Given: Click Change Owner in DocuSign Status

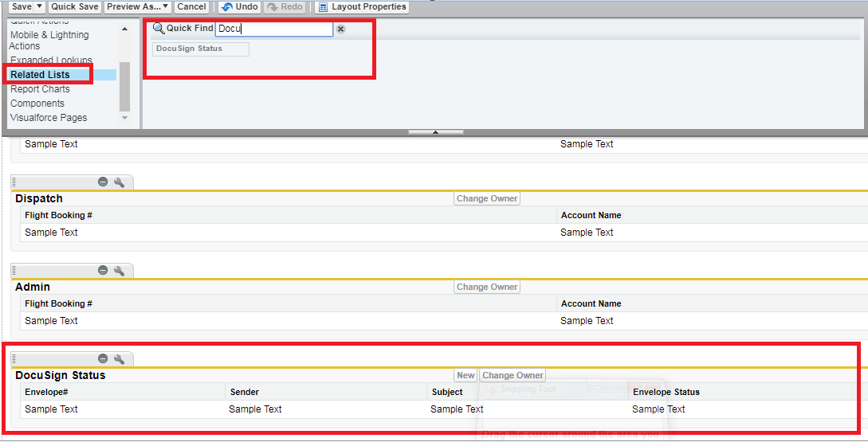Looking at the screenshot, I should point(513,375).
